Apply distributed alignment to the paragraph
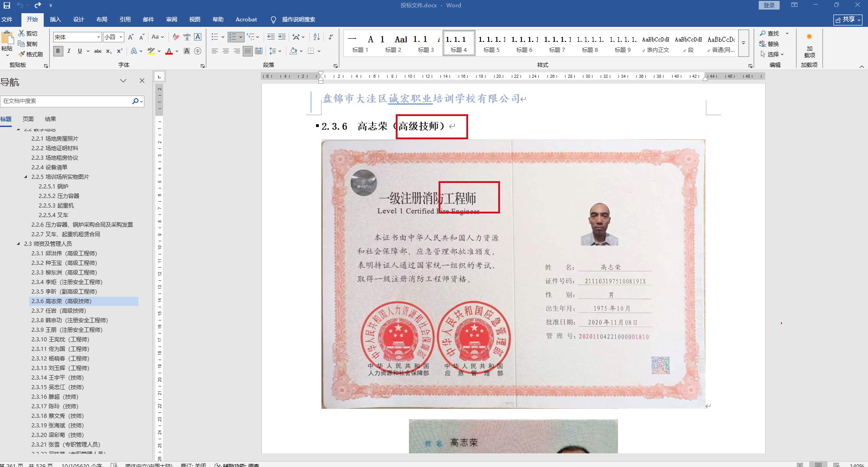868x467 pixels. coord(259,51)
